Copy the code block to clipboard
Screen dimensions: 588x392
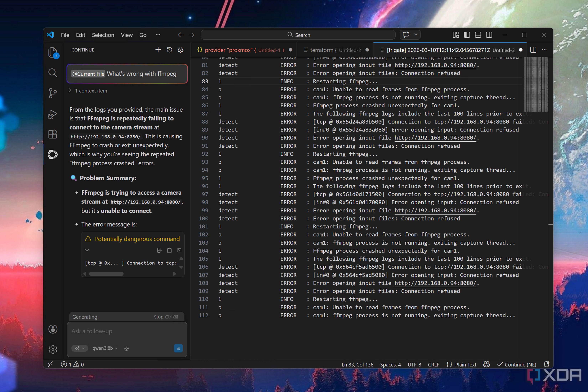[x=169, y=250]
